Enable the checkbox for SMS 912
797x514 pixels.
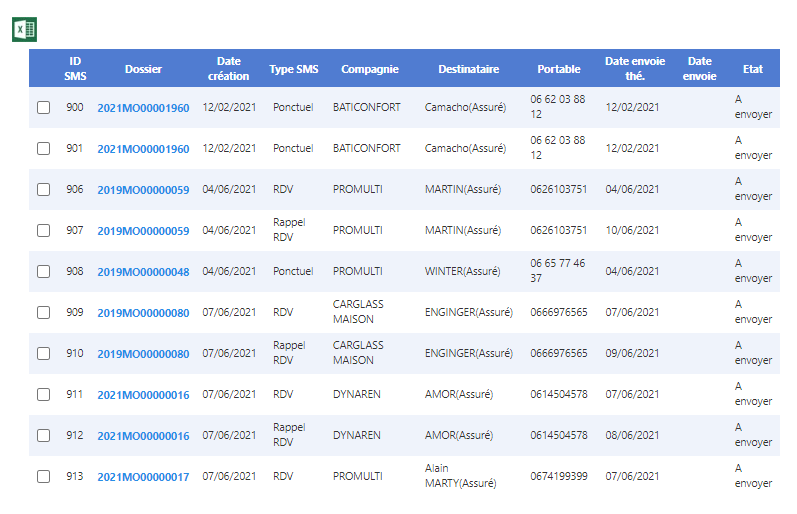(43, 435)
